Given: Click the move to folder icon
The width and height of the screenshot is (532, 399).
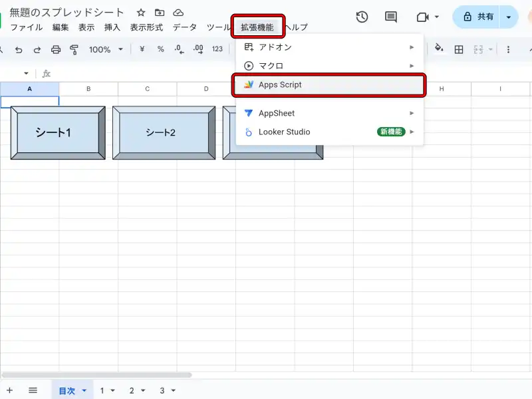Looking at the screenshot, I should [160, 13].
